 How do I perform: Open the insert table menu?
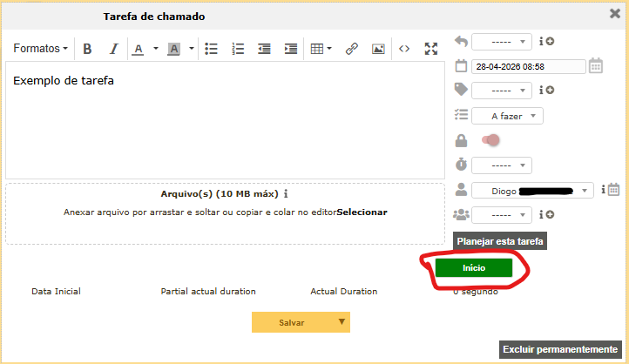(321, 49)
